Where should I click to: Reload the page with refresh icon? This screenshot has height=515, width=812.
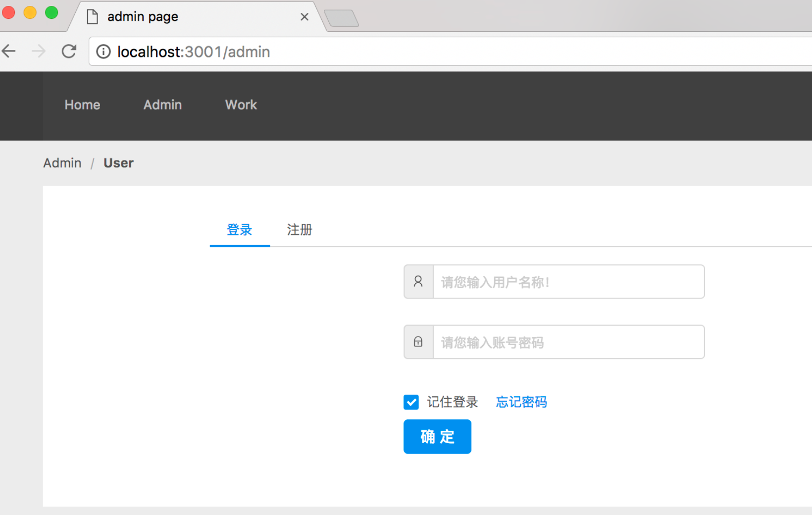pos(69,51)
